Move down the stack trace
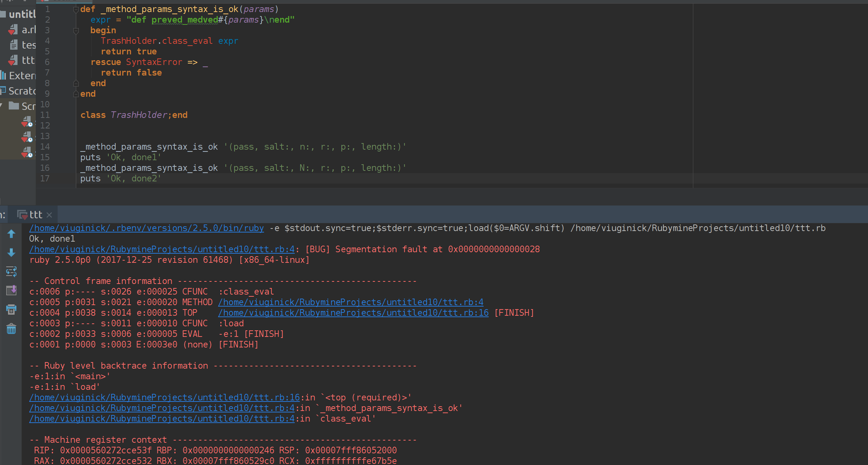The width and height of the screenshot is (868, 465). point(11,253)
